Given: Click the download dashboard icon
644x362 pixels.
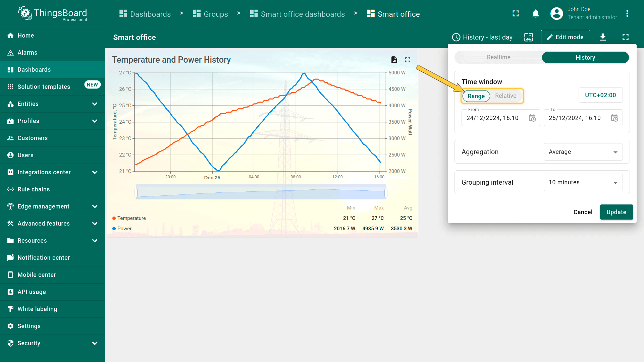Looking at the screenshot, I should pyautogui.click(x=603, y=37).
